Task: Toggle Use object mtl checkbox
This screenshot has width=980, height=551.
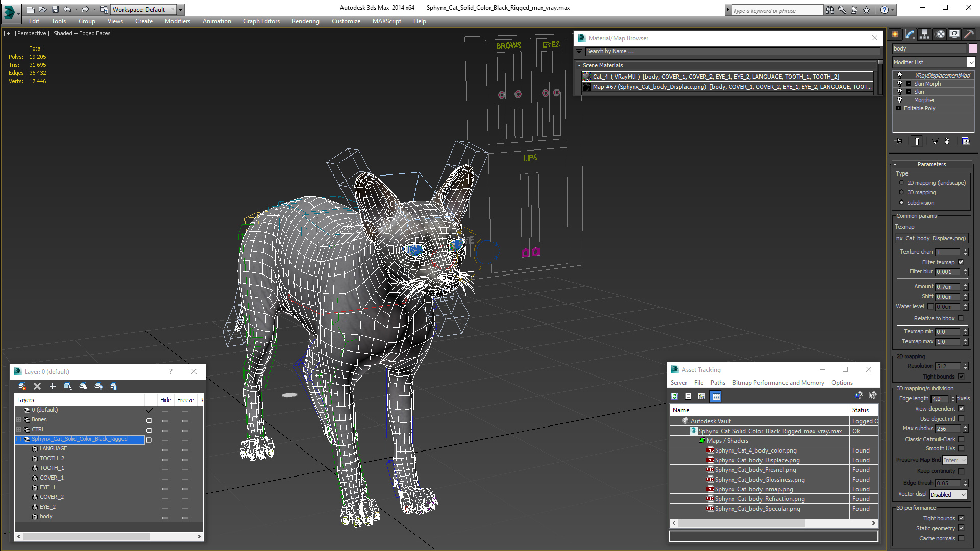Action: pos(962,419)
